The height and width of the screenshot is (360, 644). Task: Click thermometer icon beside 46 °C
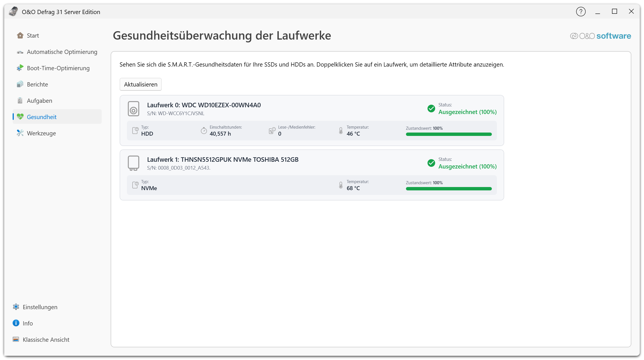click(341, 131)
